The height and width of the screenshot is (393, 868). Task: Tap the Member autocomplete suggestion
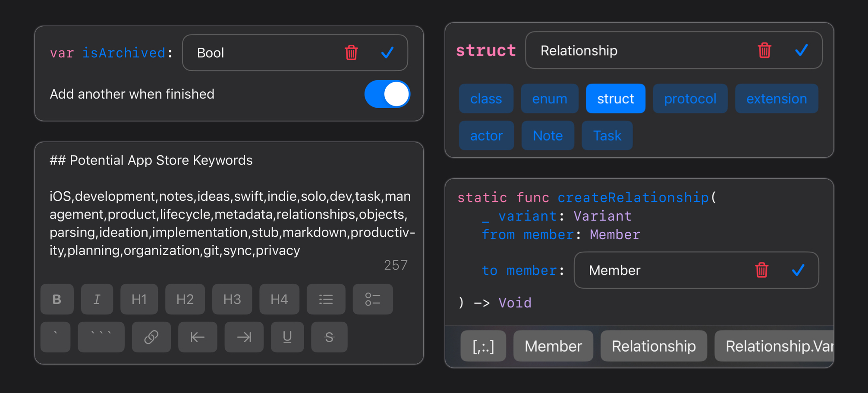(x=553, y=346)
